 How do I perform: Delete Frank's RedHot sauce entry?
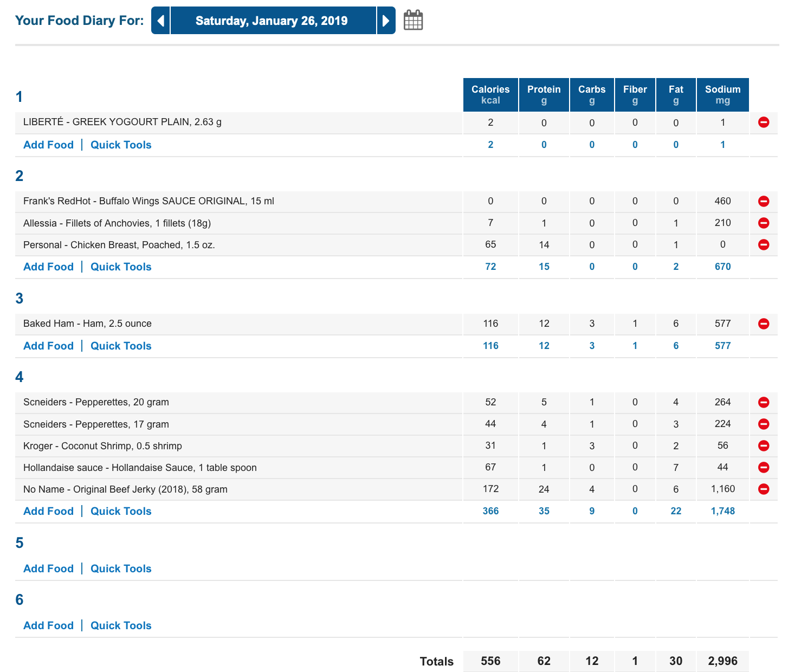[764, 201]
